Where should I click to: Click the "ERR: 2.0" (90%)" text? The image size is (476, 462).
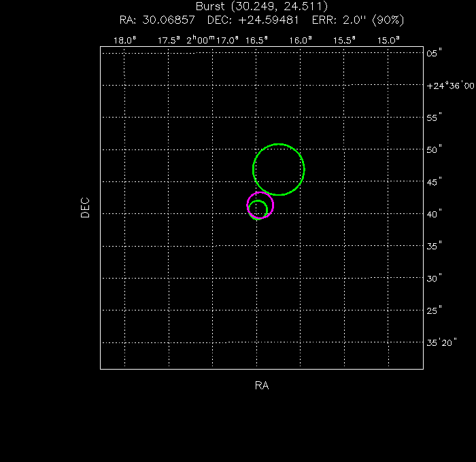(x=358, y=20)
